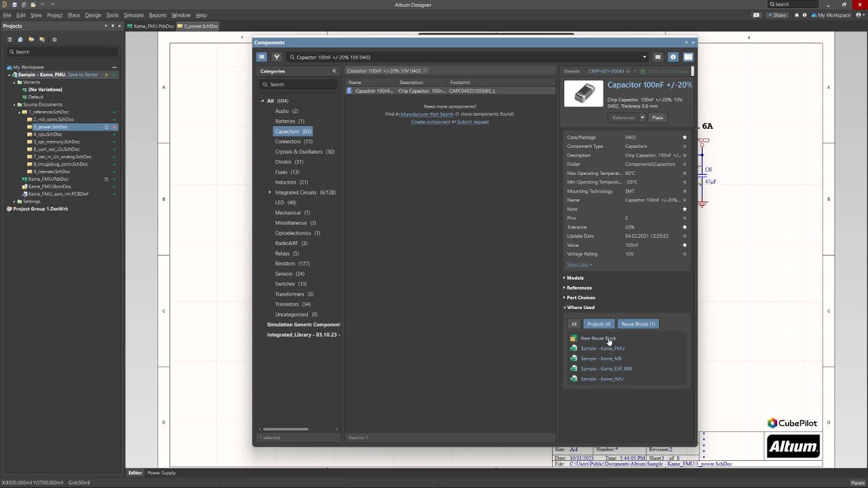The height and width of the screenshot is (488, 868).
Task: Click the Place button
Action: [x=657, y=118]
